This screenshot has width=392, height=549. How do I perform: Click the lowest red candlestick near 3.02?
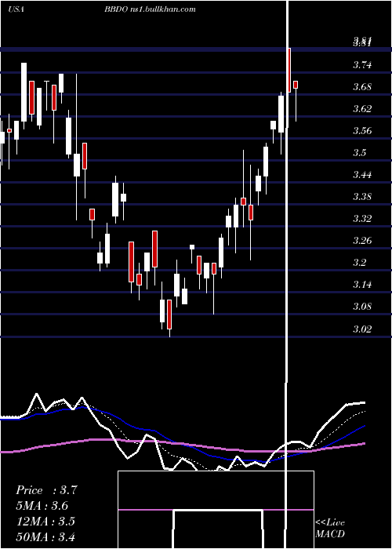click(x=169, y=314)
